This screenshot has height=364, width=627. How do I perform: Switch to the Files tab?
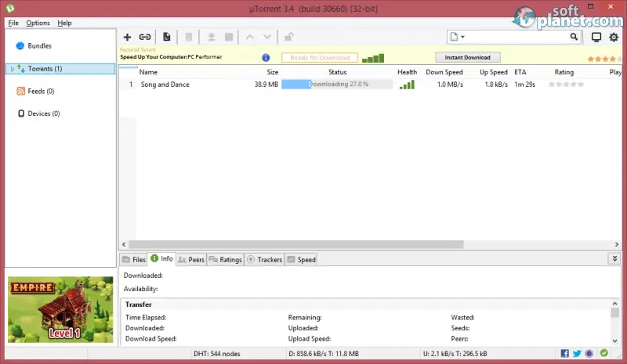pyautogui.click(x=133, y=260)
